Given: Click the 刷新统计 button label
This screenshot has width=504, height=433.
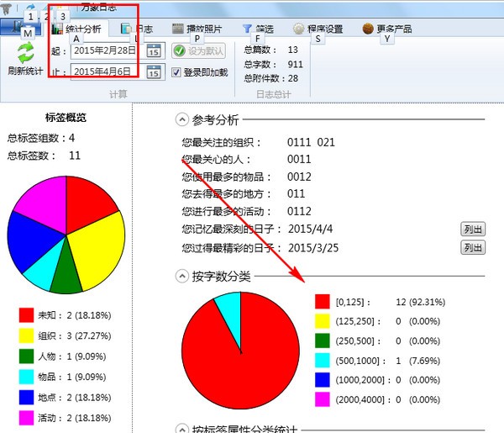Looking at the screenshot, I should (25, 71).
